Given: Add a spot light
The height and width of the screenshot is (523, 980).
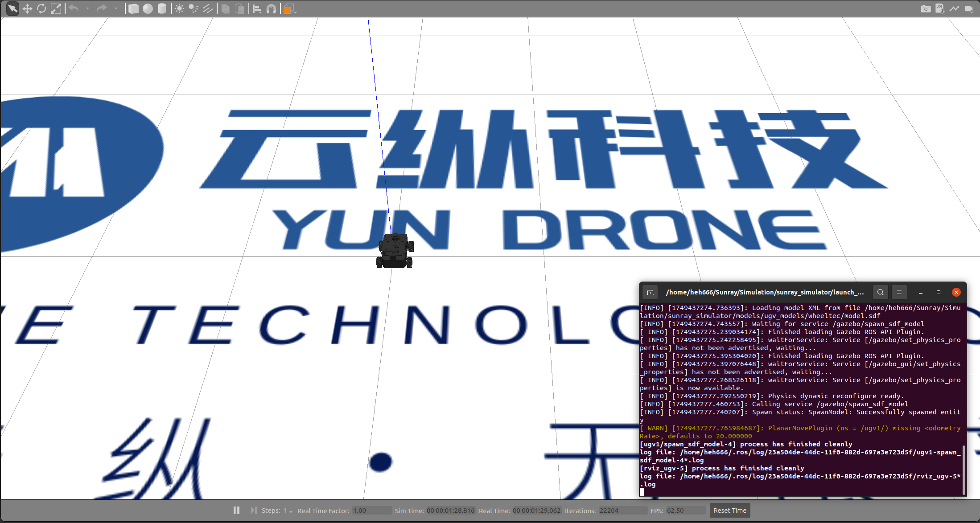Looking at the screenshot, I should [194, 8].
